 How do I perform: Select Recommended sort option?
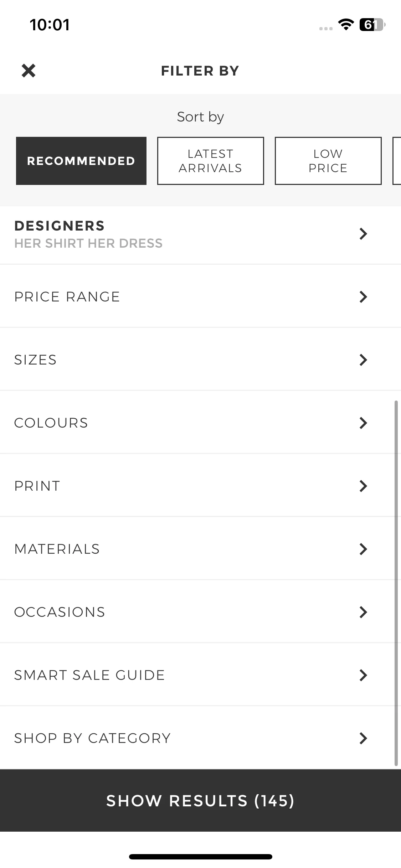81,161
